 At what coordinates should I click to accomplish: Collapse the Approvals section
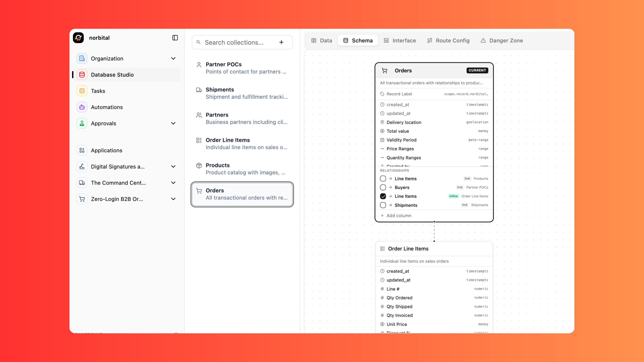(173, 123)
